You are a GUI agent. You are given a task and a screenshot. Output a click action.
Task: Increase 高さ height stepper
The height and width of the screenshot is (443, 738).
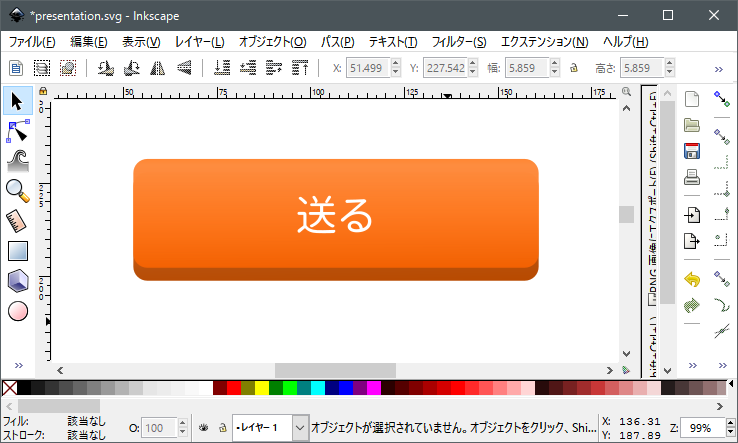pos(670,63)
